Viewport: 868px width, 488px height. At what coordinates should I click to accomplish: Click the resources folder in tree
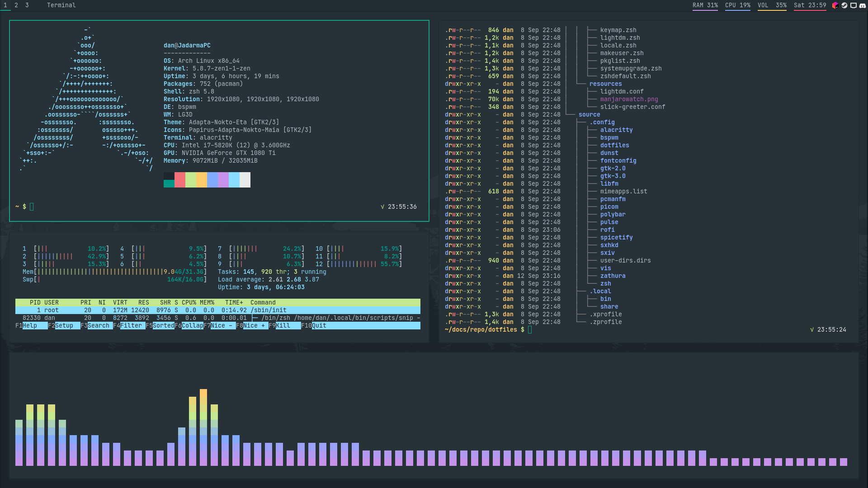(606, 84)
